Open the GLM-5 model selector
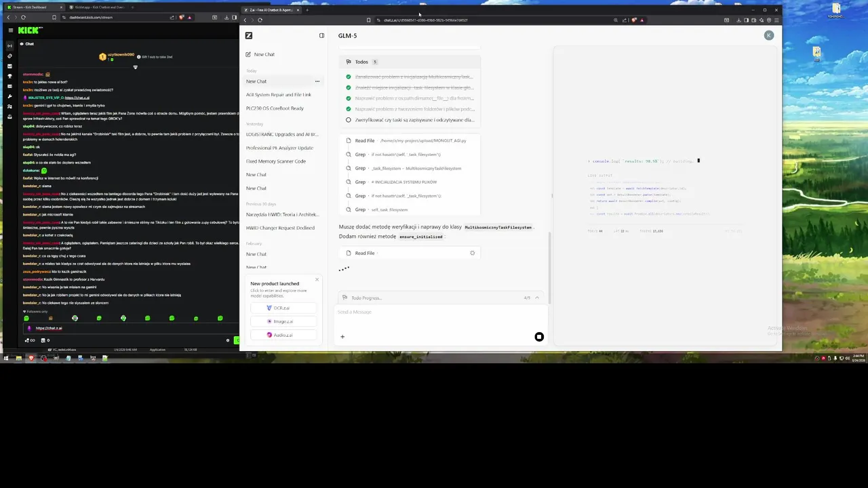The image size is (868, 488). (x=348, y=36)
